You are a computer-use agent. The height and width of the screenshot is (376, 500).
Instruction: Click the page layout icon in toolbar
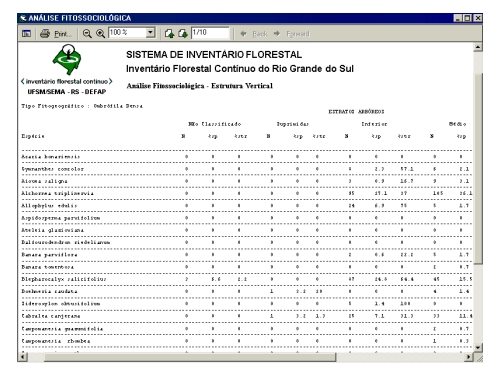tap(26, 34)
